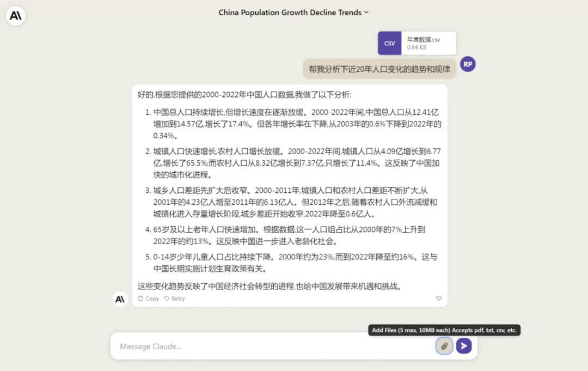588x371 pixels.
Task: Click response item 4 about 65岁及以上老年人口
Action: coord(285,235)
